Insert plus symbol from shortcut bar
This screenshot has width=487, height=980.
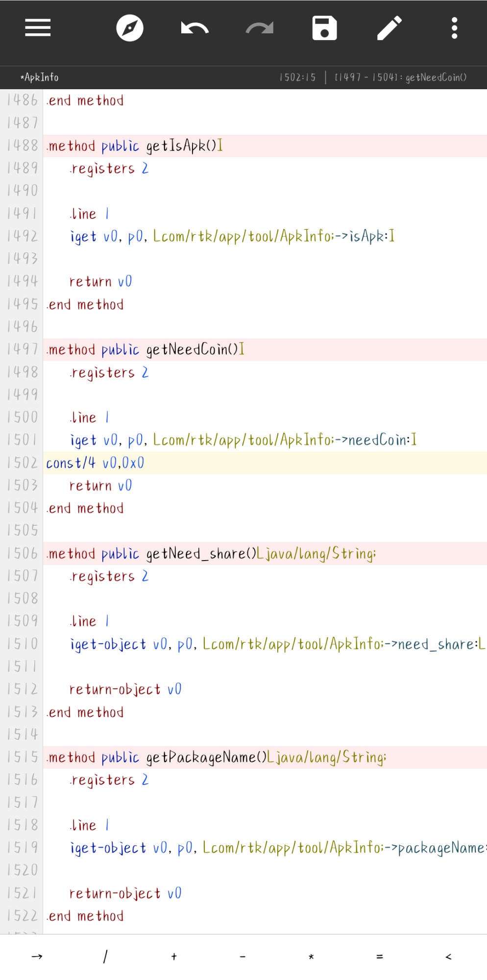click(174, 956)
